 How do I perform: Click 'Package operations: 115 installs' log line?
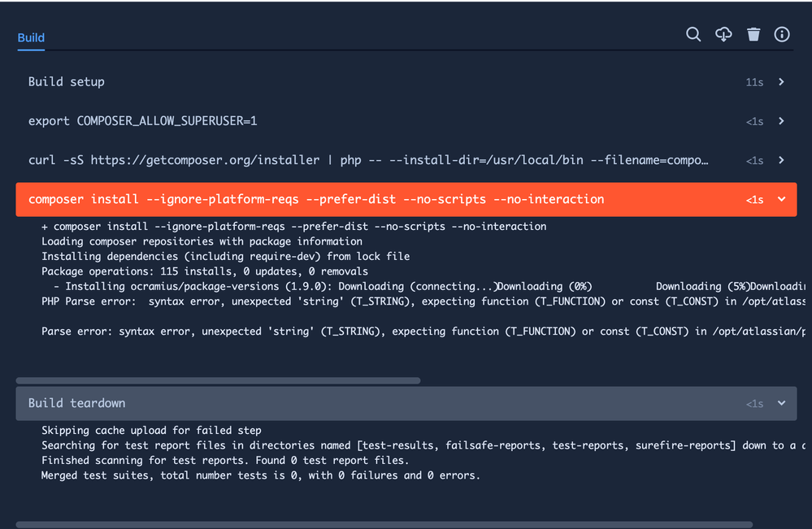click(x=205, y=271)
